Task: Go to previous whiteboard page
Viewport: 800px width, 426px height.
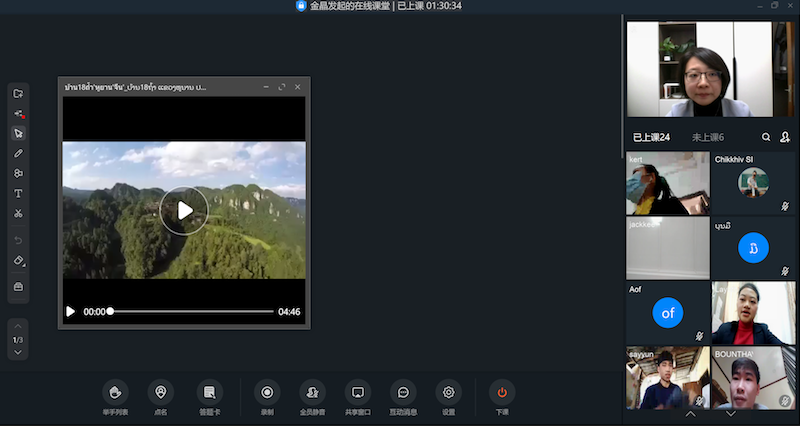Action: click(x=18, y=326)
